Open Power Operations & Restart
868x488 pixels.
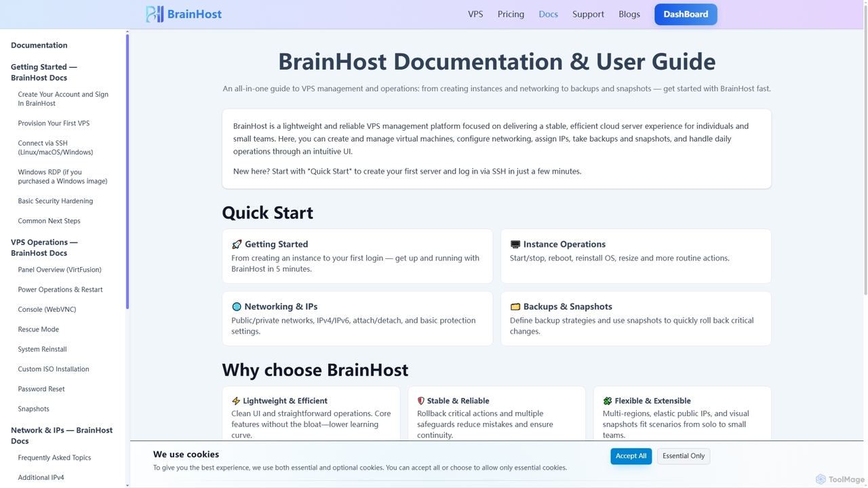[60, 289]
